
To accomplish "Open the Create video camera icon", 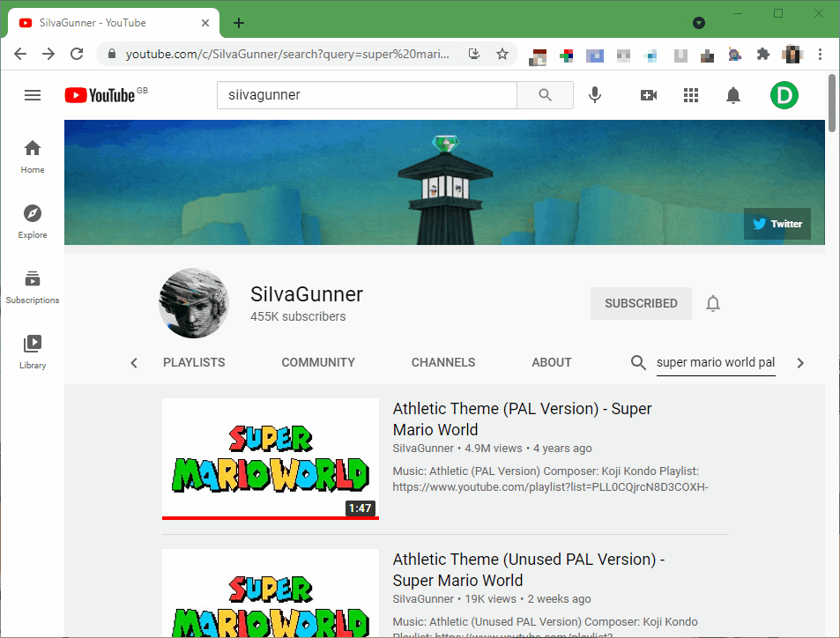I will (x=648, y=95).
